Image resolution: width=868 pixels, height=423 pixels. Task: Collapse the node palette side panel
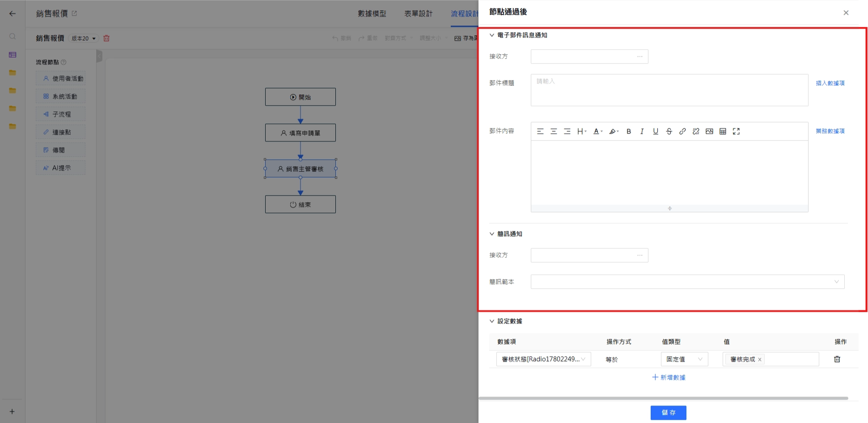pyautogui.click(x=99, y=56)
